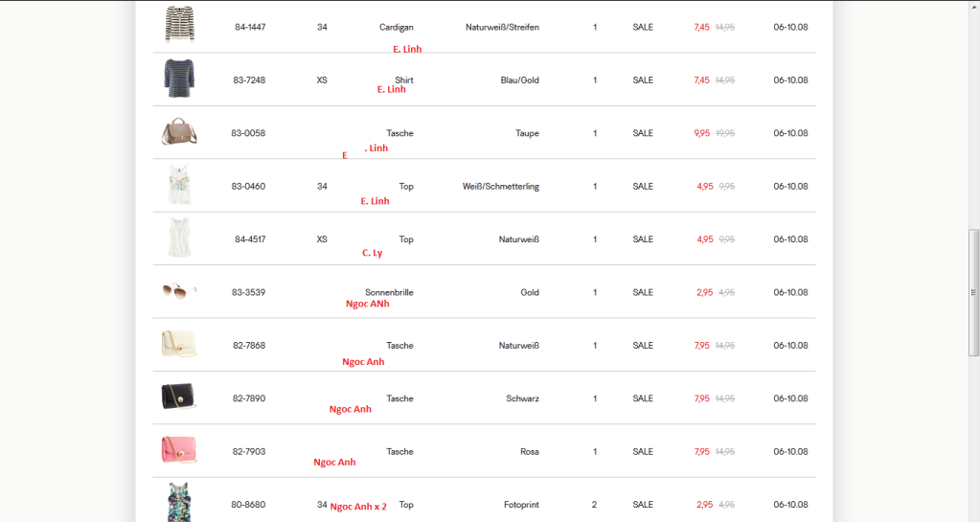Click the pink bag thumbnail
Screen dimensions: 980x522
(x=179, y=449)
